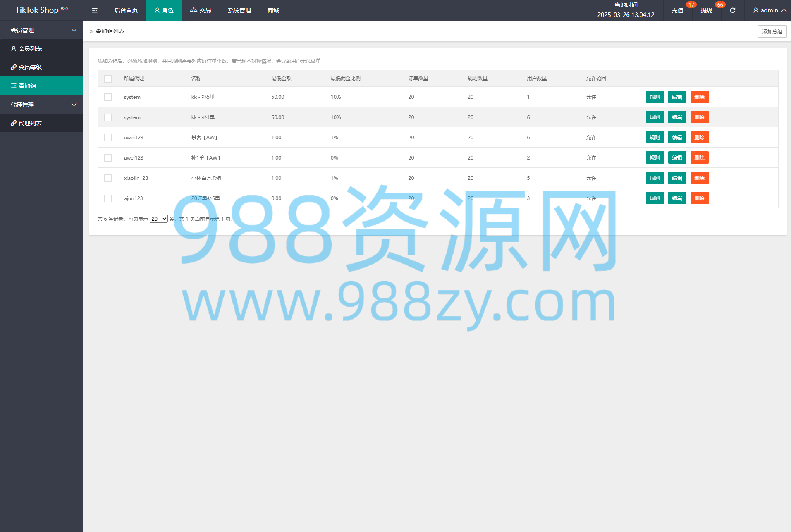Open 充值 notifications with badge 17
Image resolution: width=791 pixels, height=532 pixels.
677,10
